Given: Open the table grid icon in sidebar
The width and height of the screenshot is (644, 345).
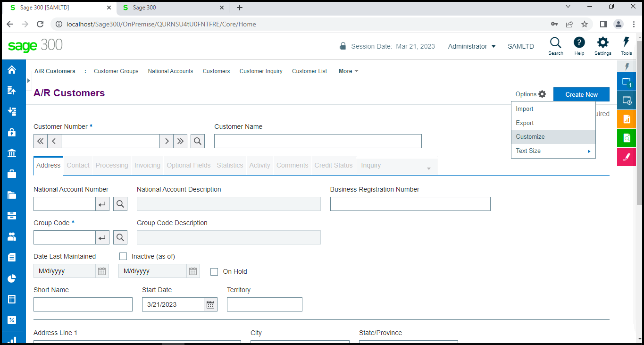Looking at the screenshot, I should click(x=12, y=299).
